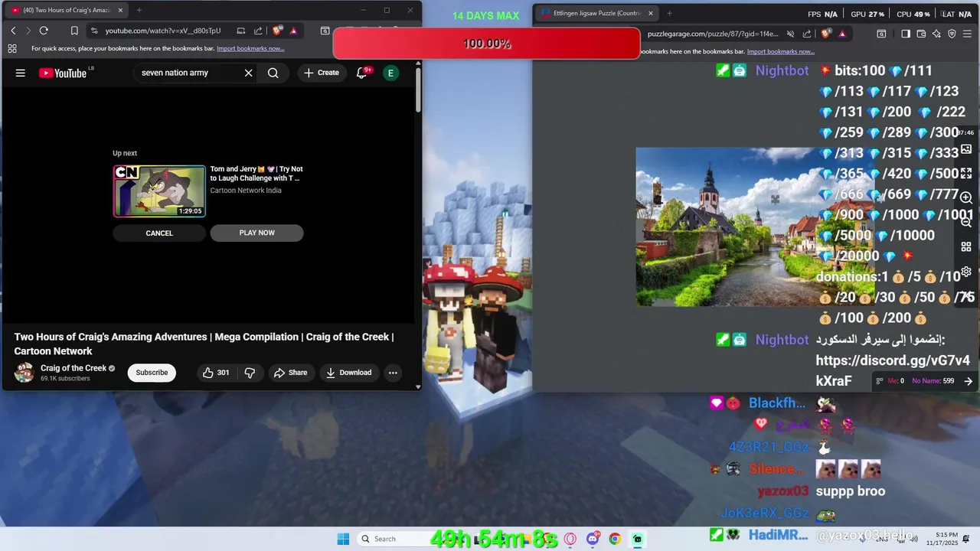Open more actions three-dot menu under video

tap(393, 373)
